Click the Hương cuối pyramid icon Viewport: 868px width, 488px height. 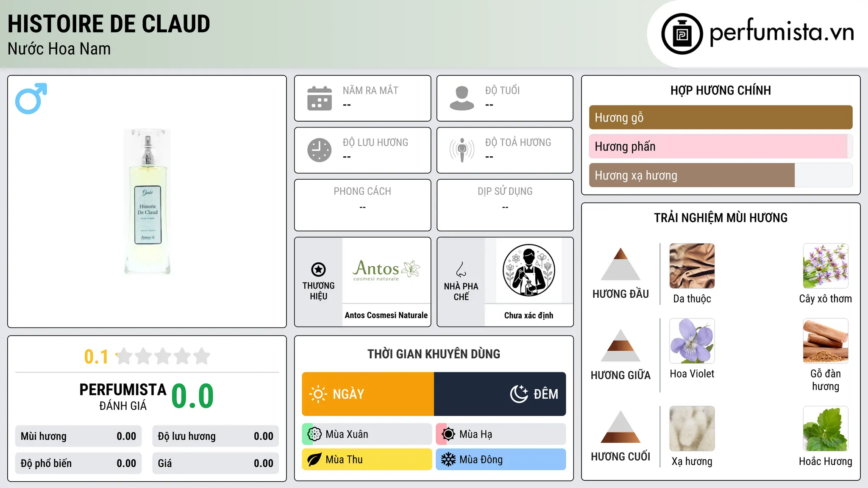(620, 427)
